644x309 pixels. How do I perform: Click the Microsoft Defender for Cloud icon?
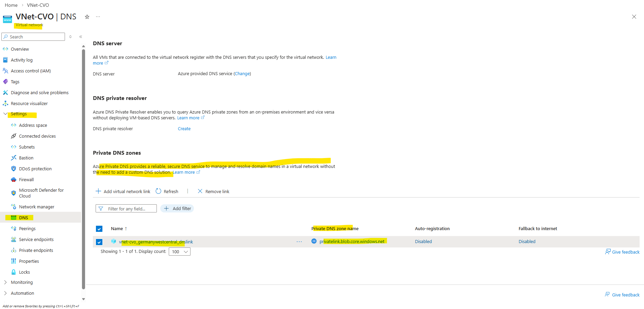tap(14, 193)
